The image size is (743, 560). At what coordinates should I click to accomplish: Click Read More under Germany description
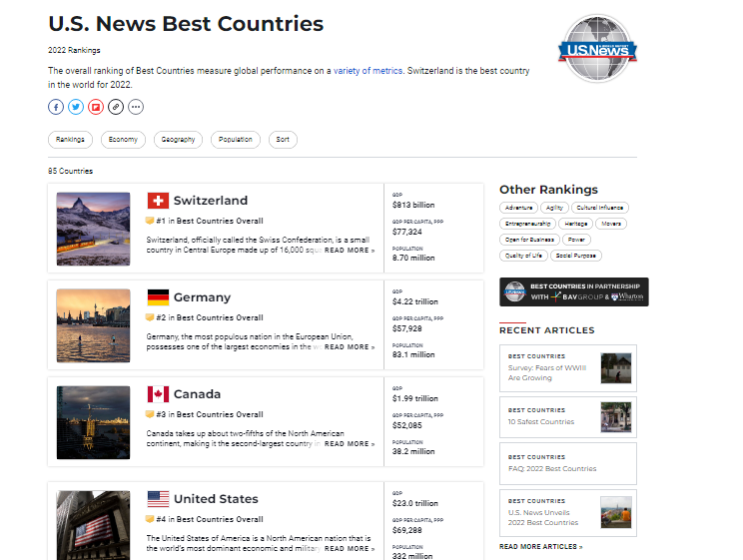[349, 347]
